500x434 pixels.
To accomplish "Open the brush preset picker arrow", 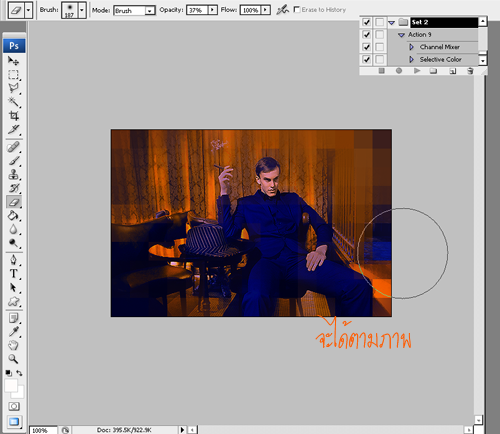I will pyautogui.click(x=82, y=10).
